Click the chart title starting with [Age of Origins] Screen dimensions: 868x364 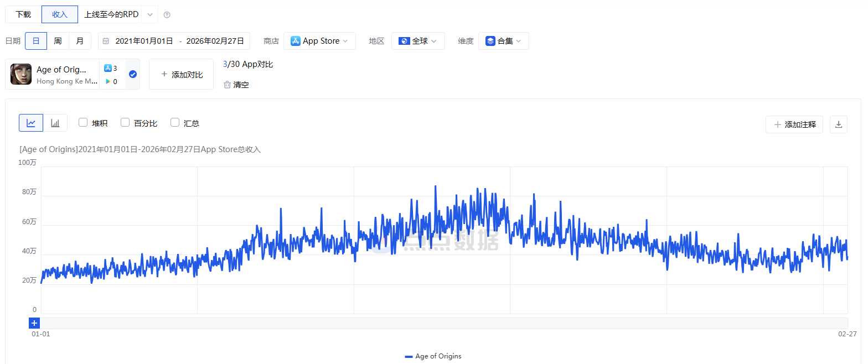pos(140,149)
